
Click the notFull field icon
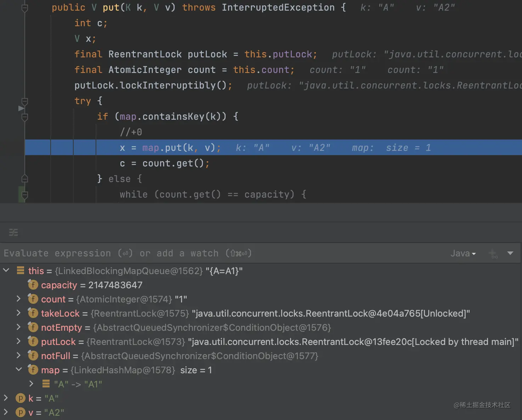point(33,356)
